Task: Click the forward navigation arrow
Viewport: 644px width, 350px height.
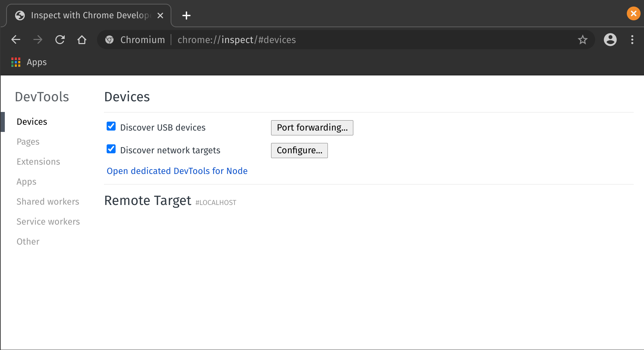Action: pyautogui.click(x=38, y=40)
